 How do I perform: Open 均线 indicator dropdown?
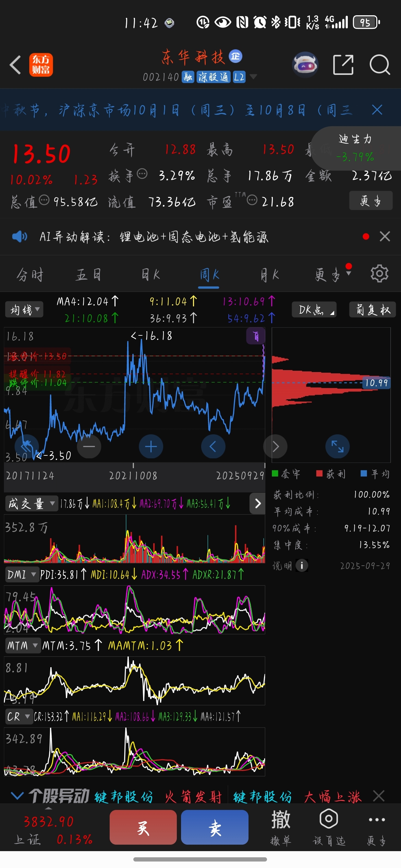pos(24,309)
